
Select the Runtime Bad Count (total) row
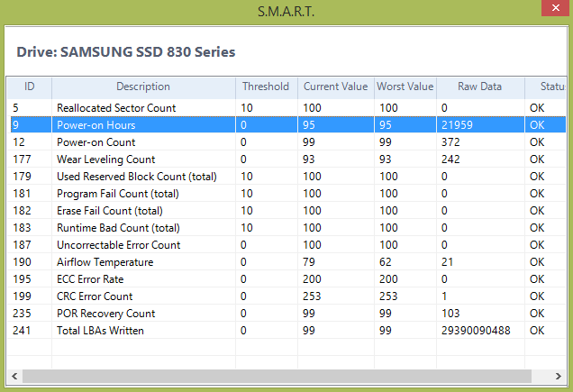pos(286,228)
